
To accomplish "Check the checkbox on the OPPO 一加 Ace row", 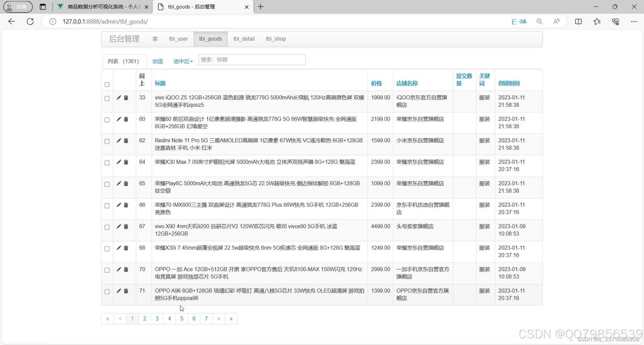I will click(x=107, y=270).
